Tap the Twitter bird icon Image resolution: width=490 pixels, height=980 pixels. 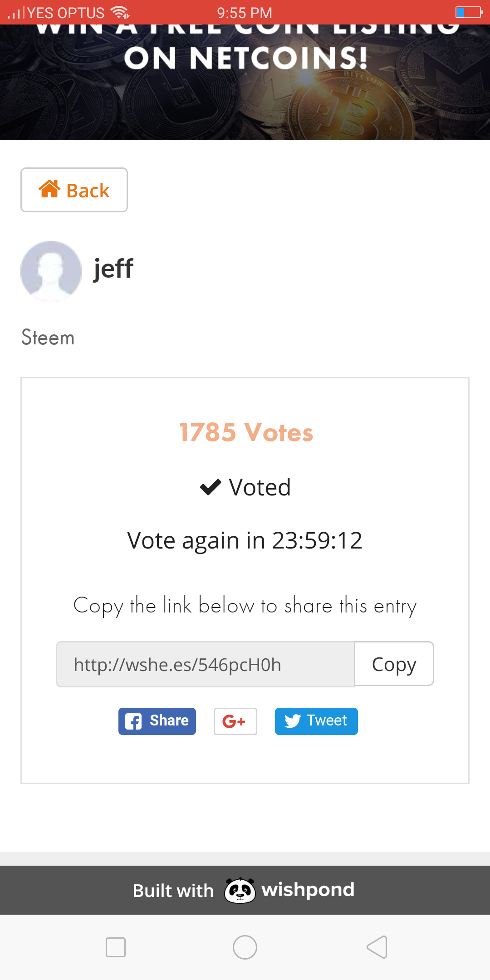coord(293,721)
